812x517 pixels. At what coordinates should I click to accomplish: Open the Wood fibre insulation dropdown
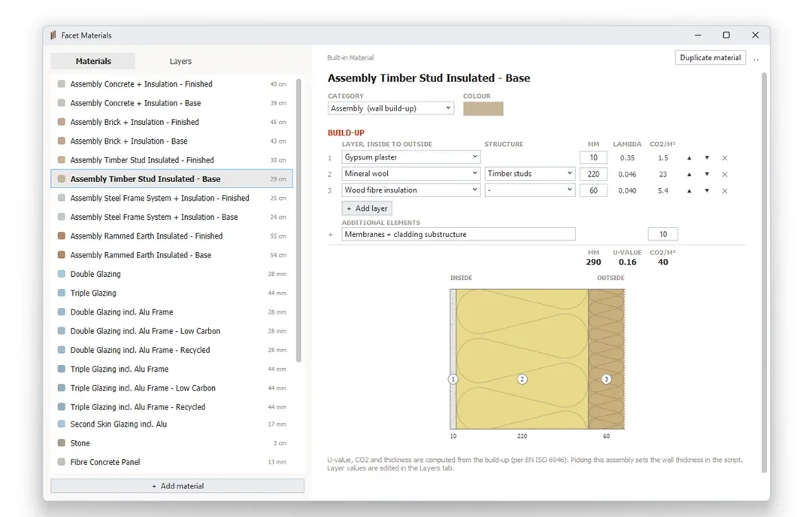tap(411, 190)
